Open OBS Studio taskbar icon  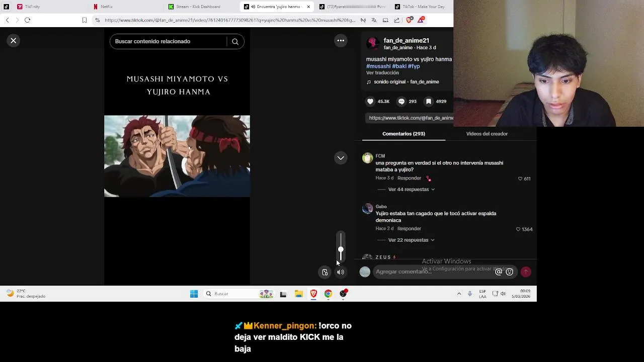point(343,294)
